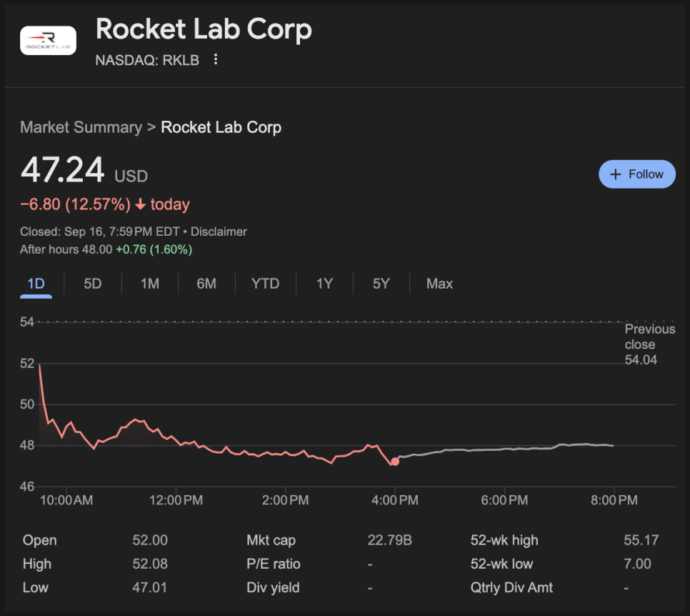This screenshot has height=616, width=690.
Task: Open the Disclaimer link
Action: 219,232
